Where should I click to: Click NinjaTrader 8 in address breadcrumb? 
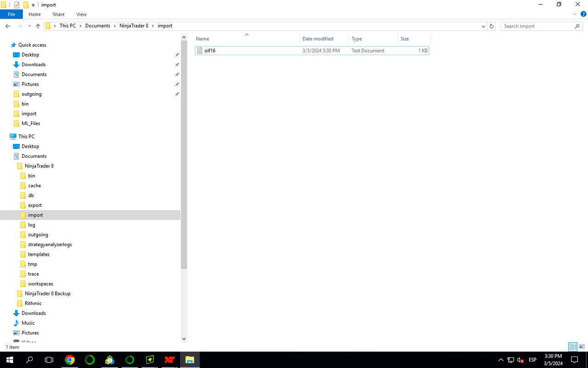tap(134, 26)
